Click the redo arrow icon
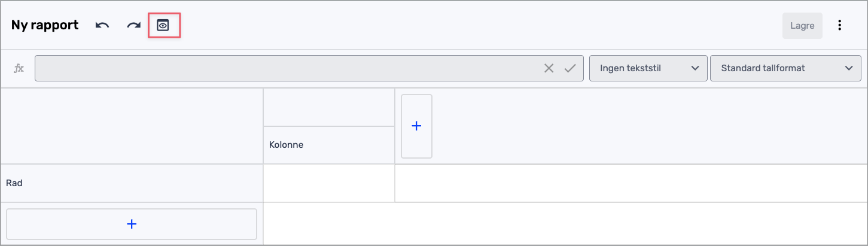 133,25
